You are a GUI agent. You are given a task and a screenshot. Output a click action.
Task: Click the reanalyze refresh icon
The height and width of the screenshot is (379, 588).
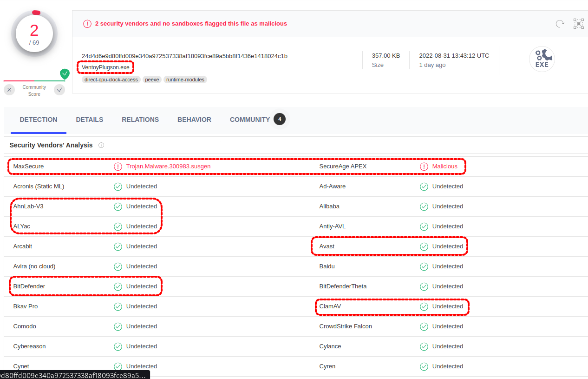click(560, 24)
